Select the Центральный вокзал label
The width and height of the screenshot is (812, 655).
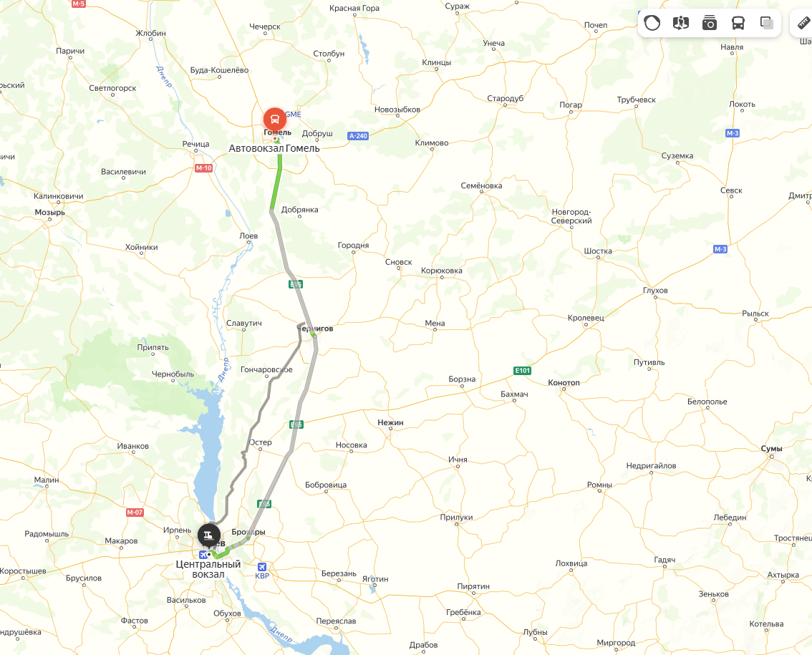tap(208, 569)
